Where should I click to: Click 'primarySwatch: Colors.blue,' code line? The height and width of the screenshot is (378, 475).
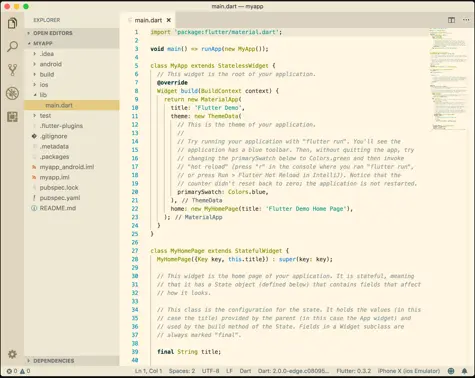tap(223, 192)
